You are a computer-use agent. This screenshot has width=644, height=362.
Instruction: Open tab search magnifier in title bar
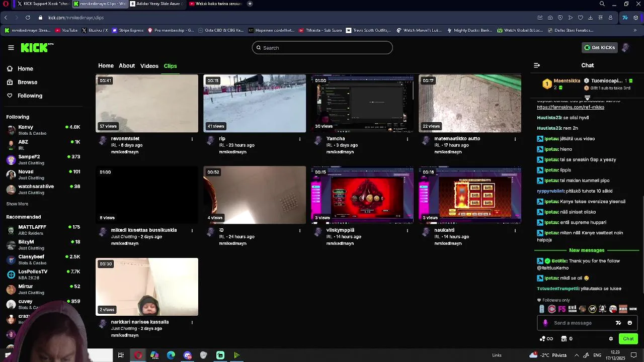[x=602, y=4]
